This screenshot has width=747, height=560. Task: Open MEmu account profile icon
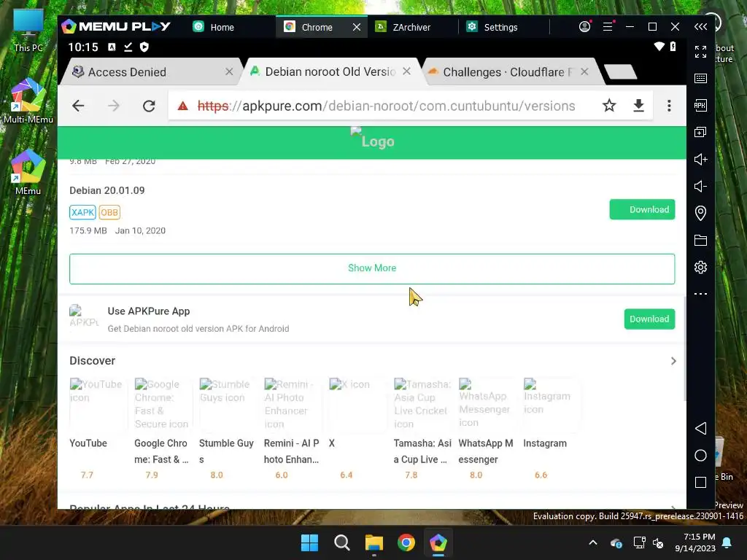[584, 27]
